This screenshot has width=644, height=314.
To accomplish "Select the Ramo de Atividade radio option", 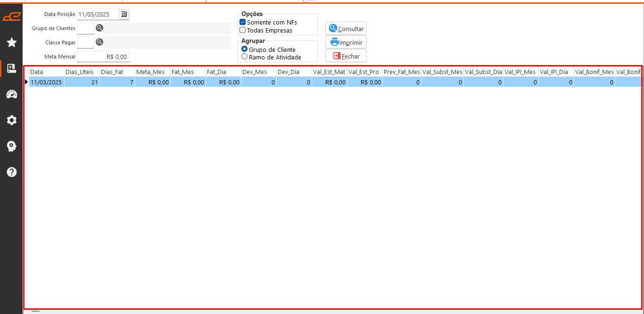I will [x=244, y=57].
